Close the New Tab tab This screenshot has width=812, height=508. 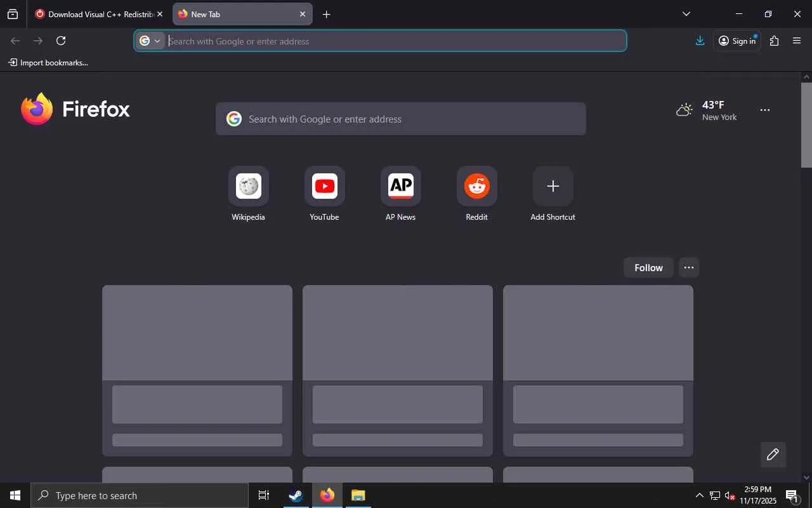click(x=303, y=14)
